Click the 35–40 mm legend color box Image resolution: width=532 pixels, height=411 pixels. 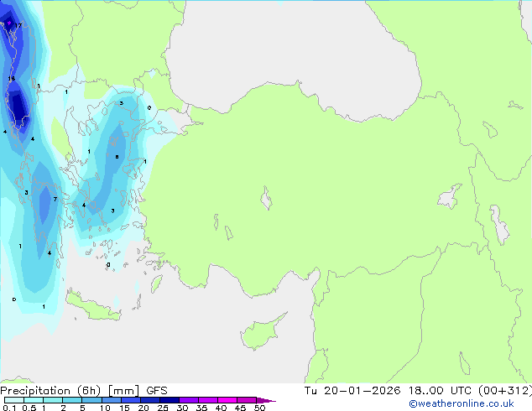pos(207,400)
